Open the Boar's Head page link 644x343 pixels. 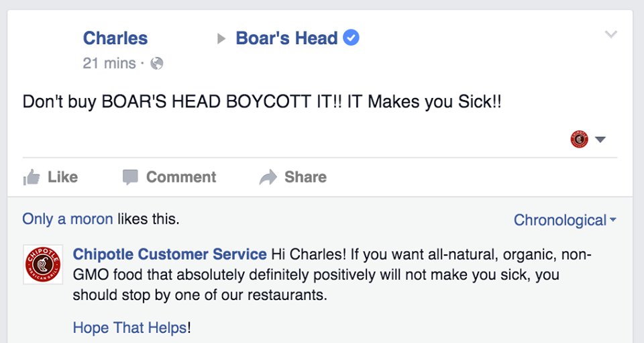click(286, 38)
